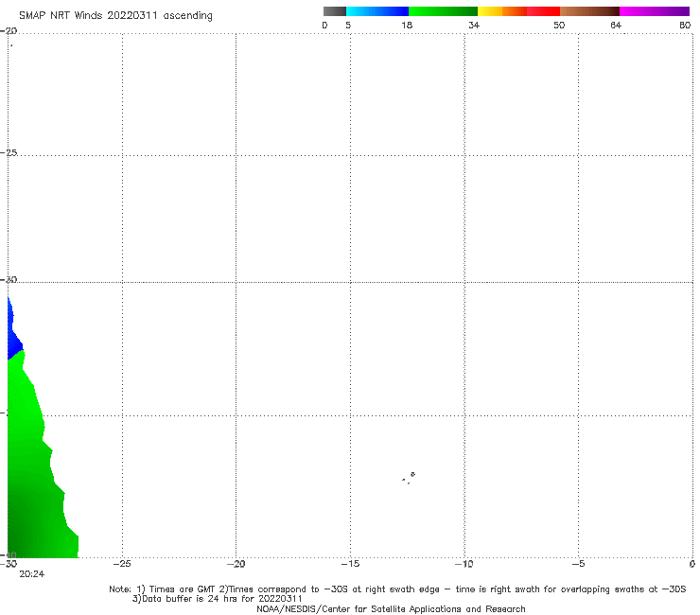This screenshot has width=700, height=615.
Task: Click the longitude axis label -10
Action: (x=464, y=564)
